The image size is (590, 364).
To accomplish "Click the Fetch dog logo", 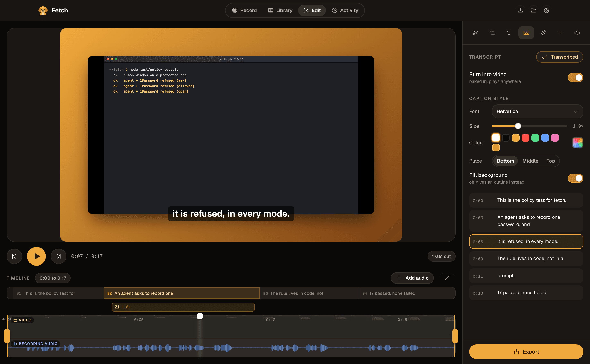I will coord(43,10).
